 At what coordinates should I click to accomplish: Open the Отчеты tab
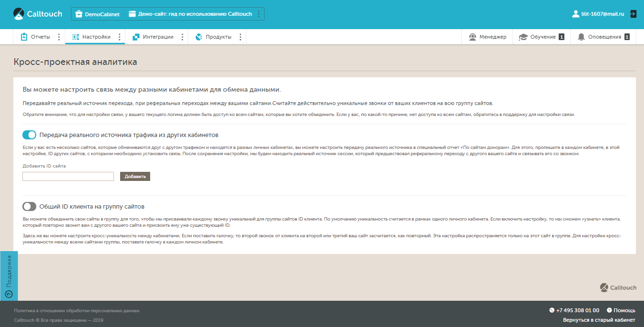(35, 37)
